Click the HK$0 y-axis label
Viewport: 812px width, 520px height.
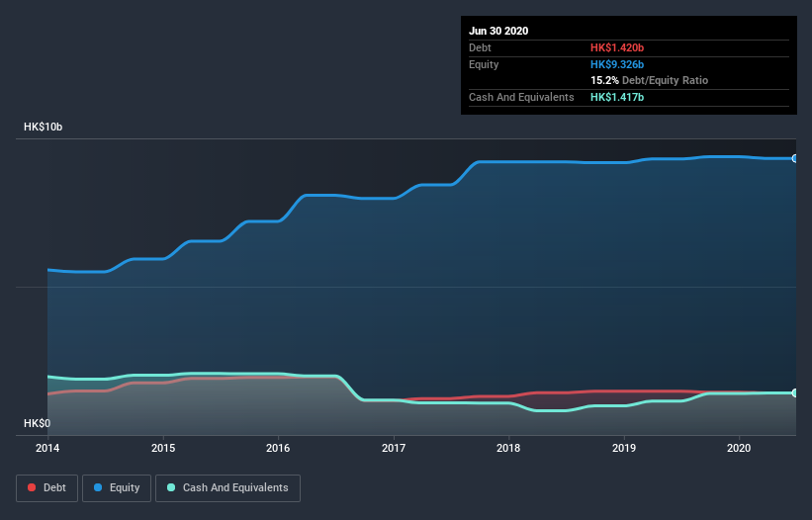tap(38, 423)
